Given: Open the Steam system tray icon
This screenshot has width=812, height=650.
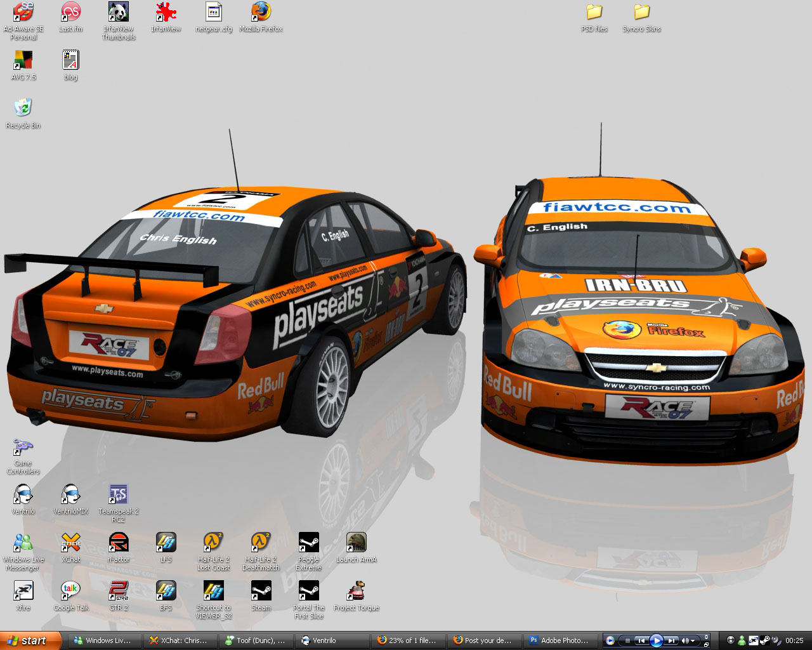Looking at the screenshot, I should pos(765,640).
